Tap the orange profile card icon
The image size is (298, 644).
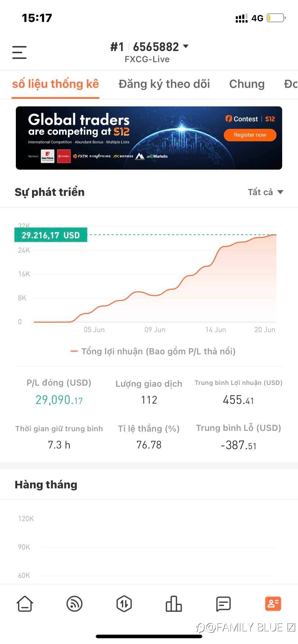pyautogui.click(x=273, y=604)
